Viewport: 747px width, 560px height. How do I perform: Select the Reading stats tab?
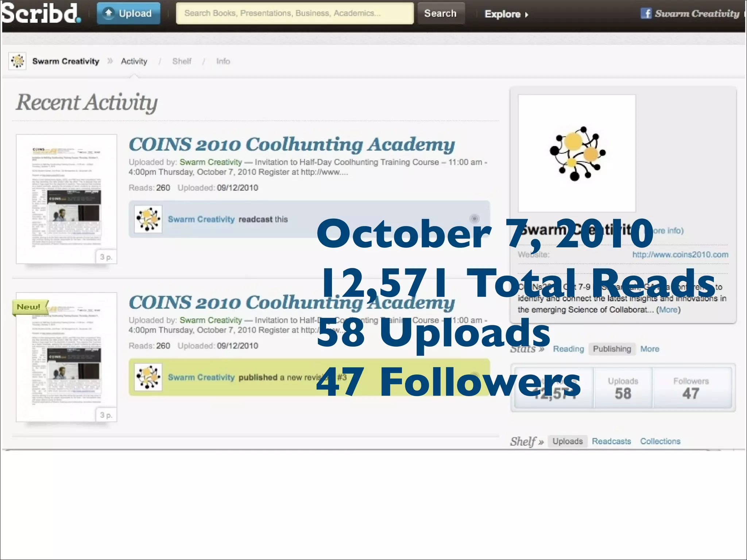coord(568,349)
